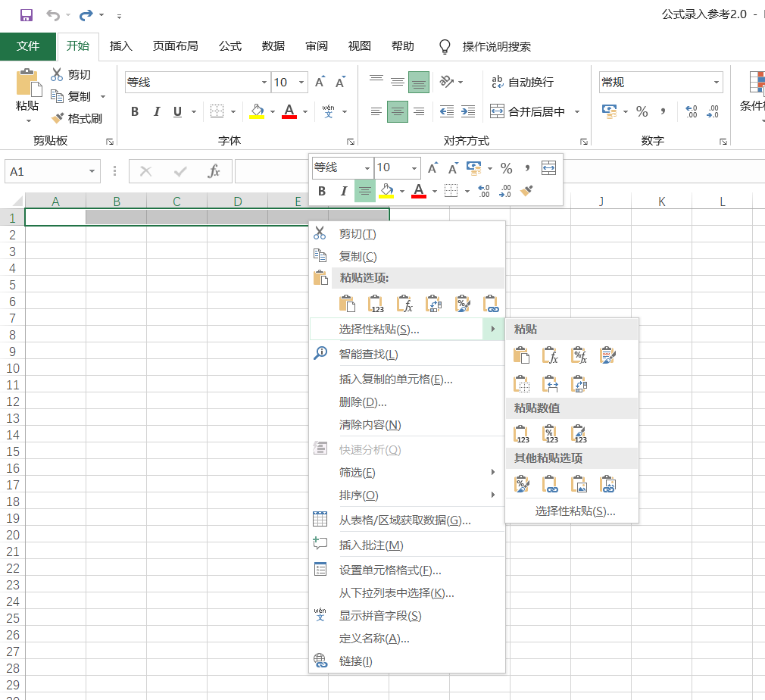Toggle center alignment in the ribbon

(398, 111)
